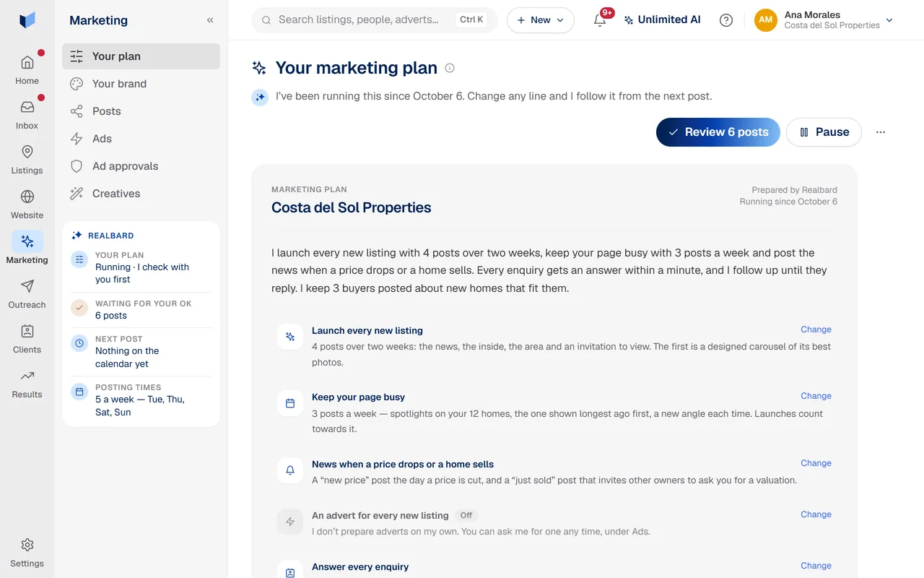Screen dimensions: 924x578
Task: Pause the marketing plan
Action: tap(824, 132)
